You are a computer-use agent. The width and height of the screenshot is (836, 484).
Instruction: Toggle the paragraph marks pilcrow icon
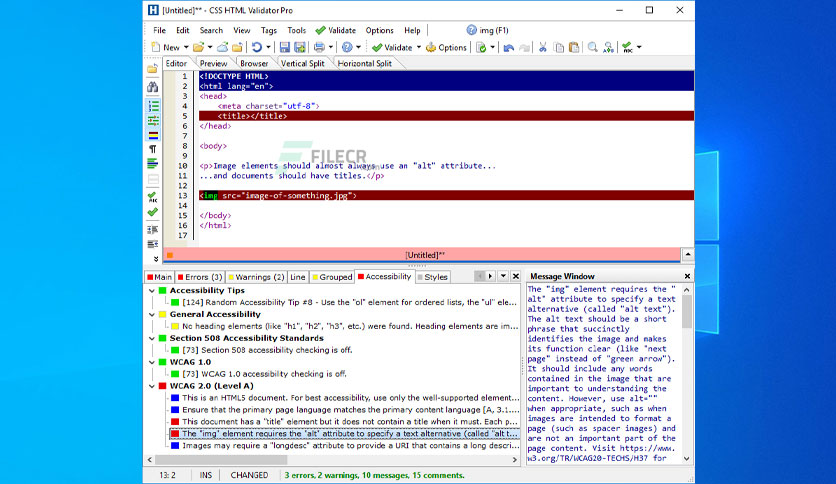tap(153, 149)
